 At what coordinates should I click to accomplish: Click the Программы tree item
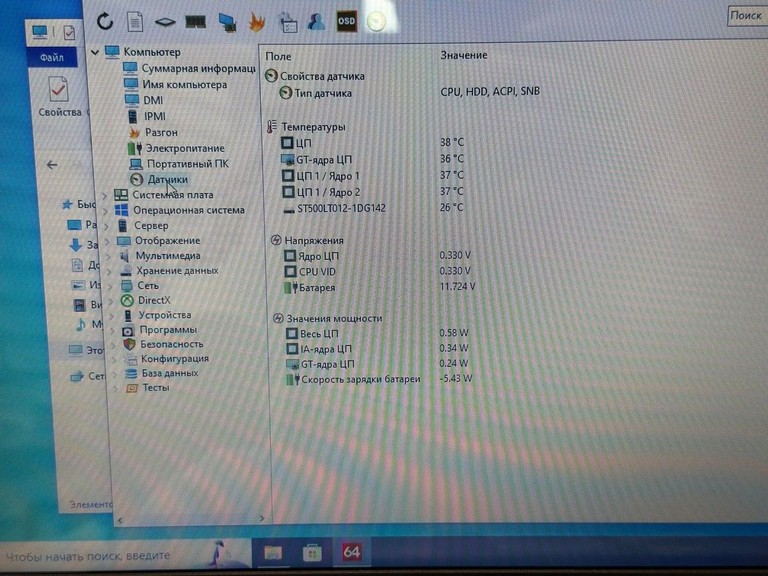160,330
